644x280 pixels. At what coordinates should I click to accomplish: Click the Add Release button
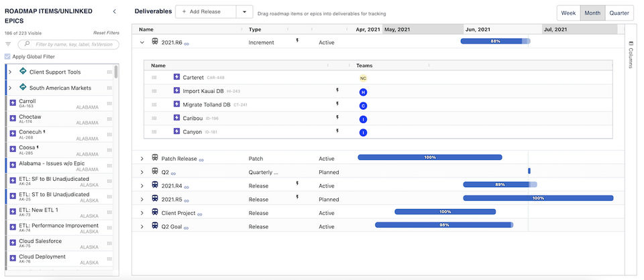point(206,12)
